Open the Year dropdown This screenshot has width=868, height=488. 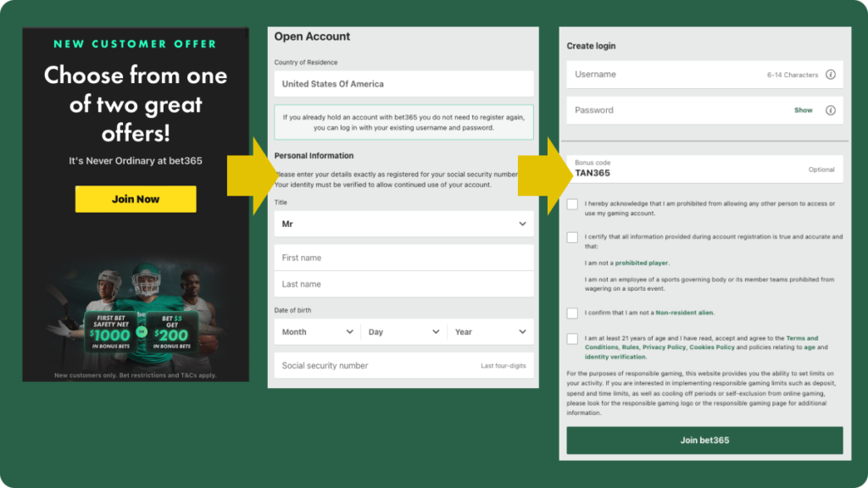coord(491,332)
